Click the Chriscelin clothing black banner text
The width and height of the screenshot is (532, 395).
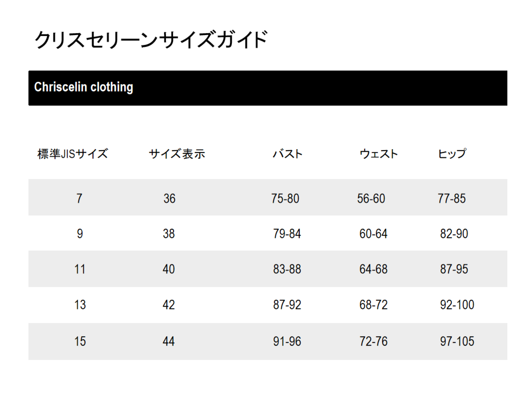pos(83,87)
